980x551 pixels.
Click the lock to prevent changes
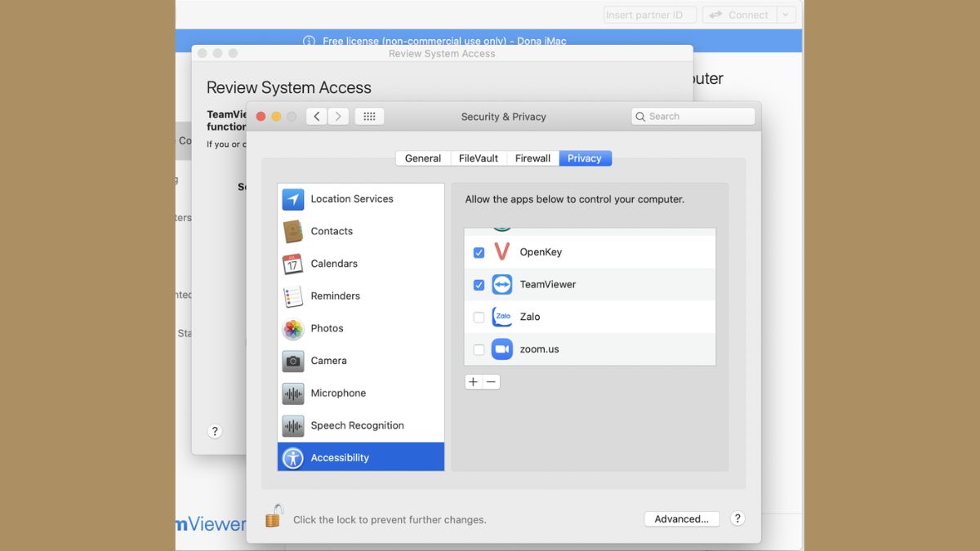pos(274,516)
